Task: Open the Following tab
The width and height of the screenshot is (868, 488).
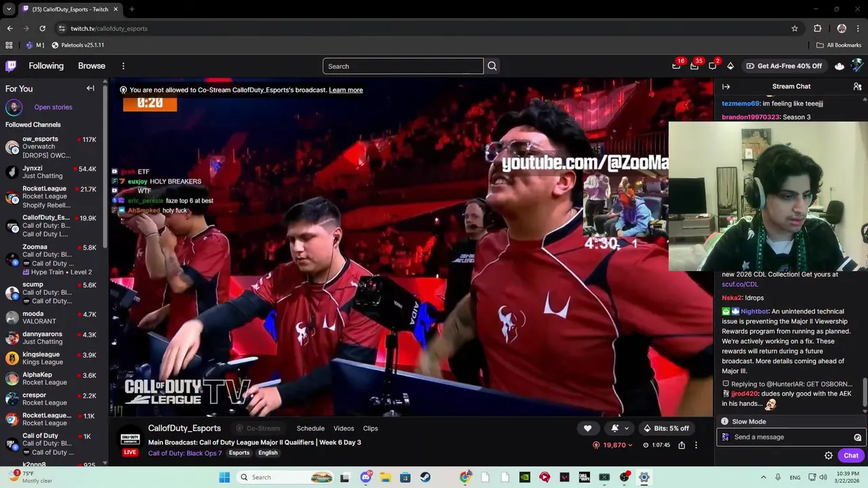Action: tap(46, 66)
